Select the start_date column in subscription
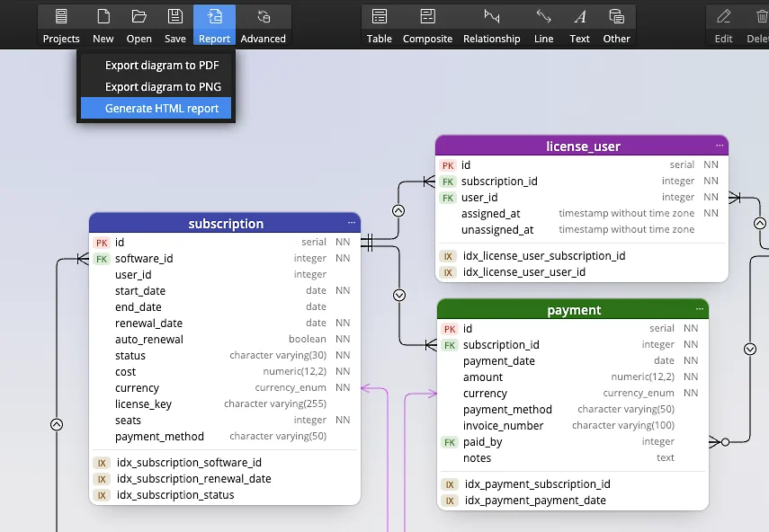Screen dimensions: 769x532 (x=225, y=291)
